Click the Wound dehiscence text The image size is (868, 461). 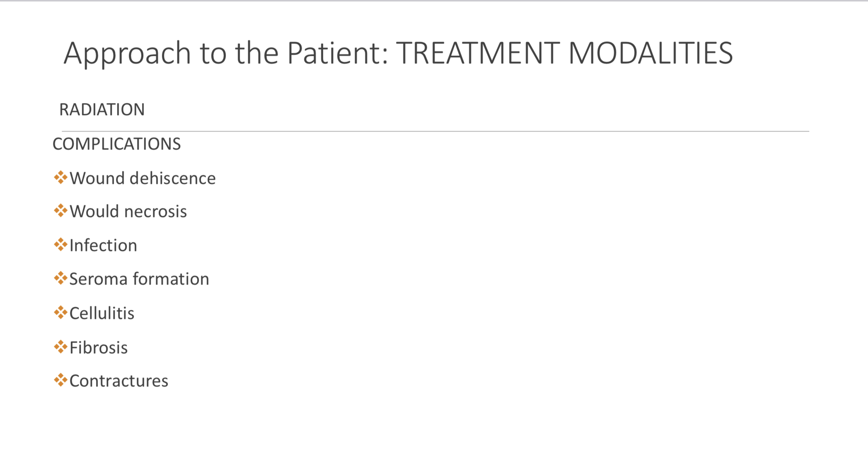click(143, 179)
